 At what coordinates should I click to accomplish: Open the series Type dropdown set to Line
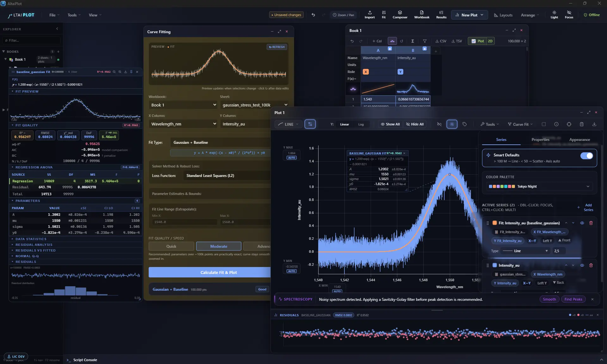525,251
